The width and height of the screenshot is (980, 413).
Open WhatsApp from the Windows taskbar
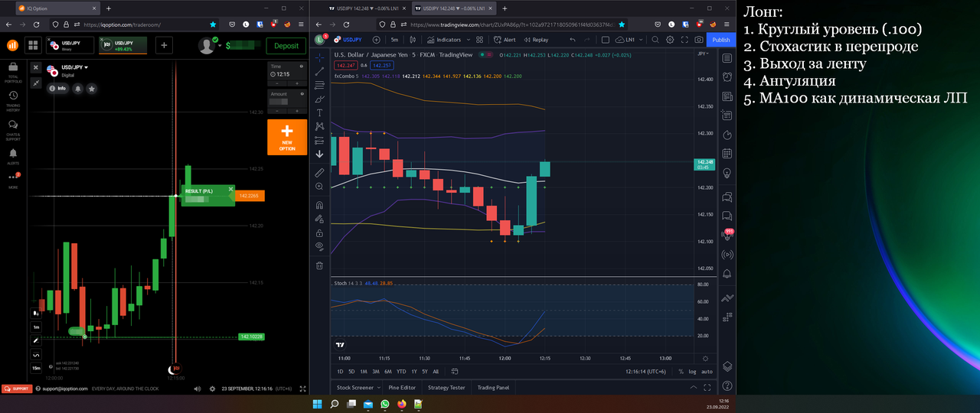(384, 404)
